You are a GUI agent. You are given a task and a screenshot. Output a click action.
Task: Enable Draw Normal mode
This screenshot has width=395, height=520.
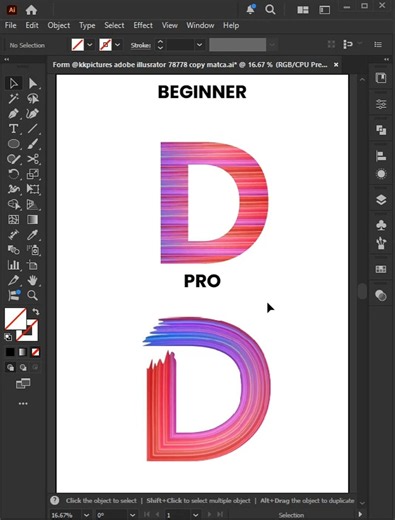[x=10, y=368]
